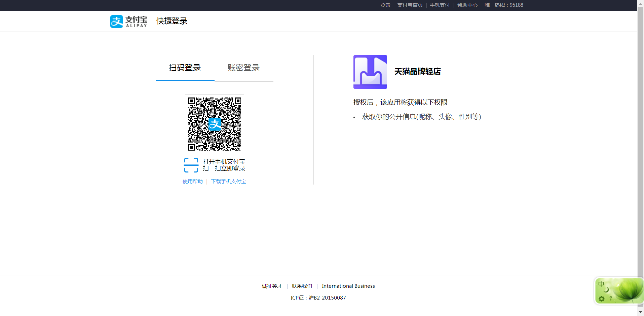Open the 帮助中心 link

coord(467,5)
